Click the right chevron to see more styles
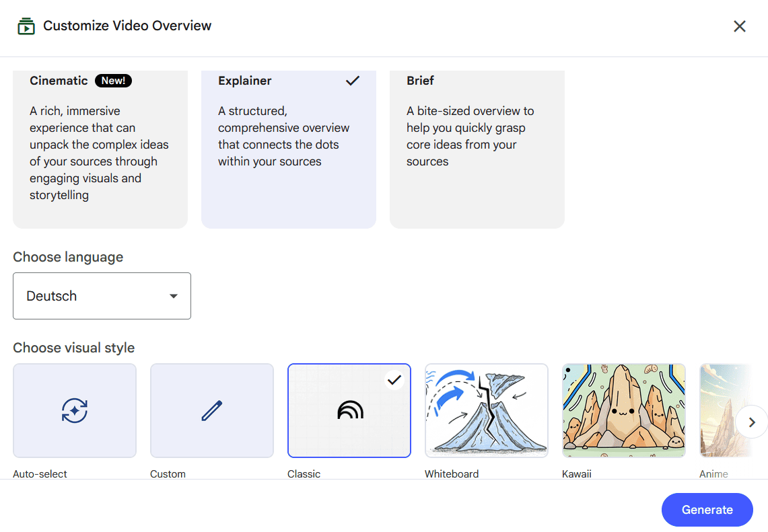The height and width of the screenshot is (532, 768). click(751, 422)
